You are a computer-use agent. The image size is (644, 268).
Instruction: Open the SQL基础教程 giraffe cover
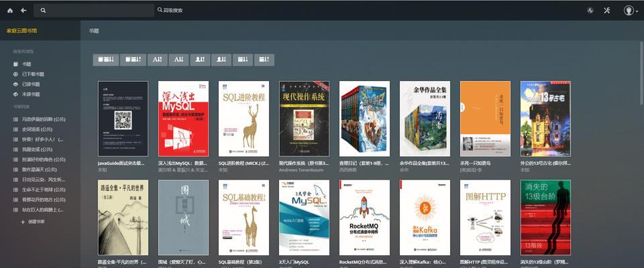pyautogui.click(x=244, y=218)
